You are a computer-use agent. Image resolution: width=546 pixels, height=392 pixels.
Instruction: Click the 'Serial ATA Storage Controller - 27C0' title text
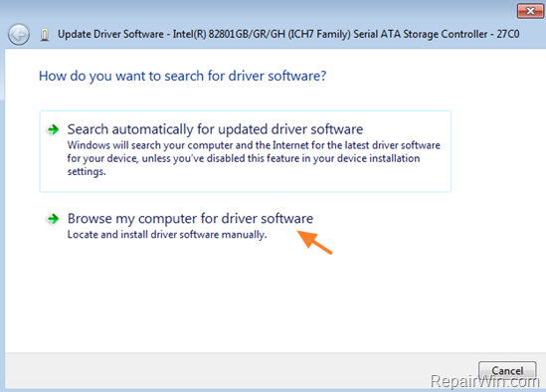click(x=437, y=34)
